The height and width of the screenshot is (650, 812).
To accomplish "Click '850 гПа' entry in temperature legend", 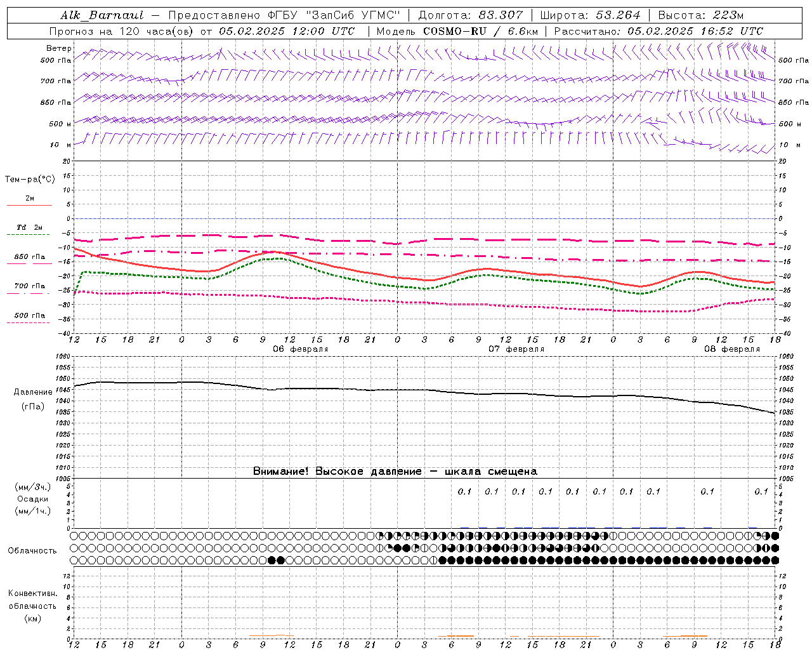I will (30, 257).
